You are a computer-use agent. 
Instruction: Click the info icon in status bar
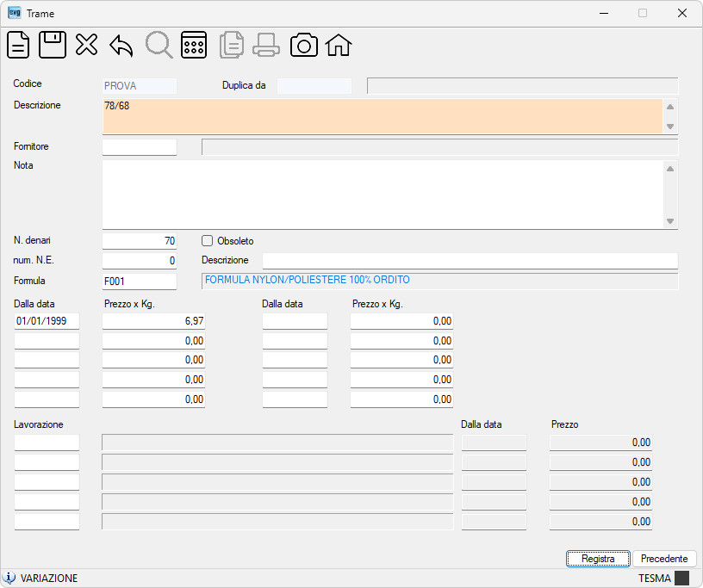pyautogui.click(x=9, y=578)
